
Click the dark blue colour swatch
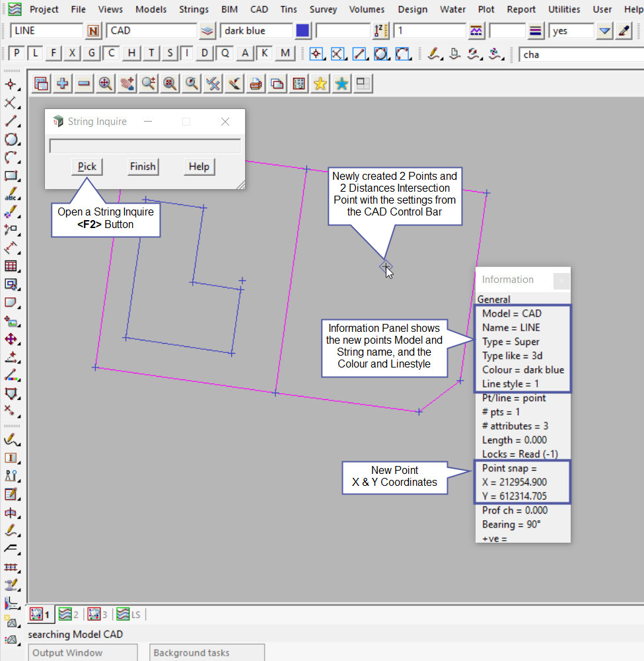(x=303, y=31)
